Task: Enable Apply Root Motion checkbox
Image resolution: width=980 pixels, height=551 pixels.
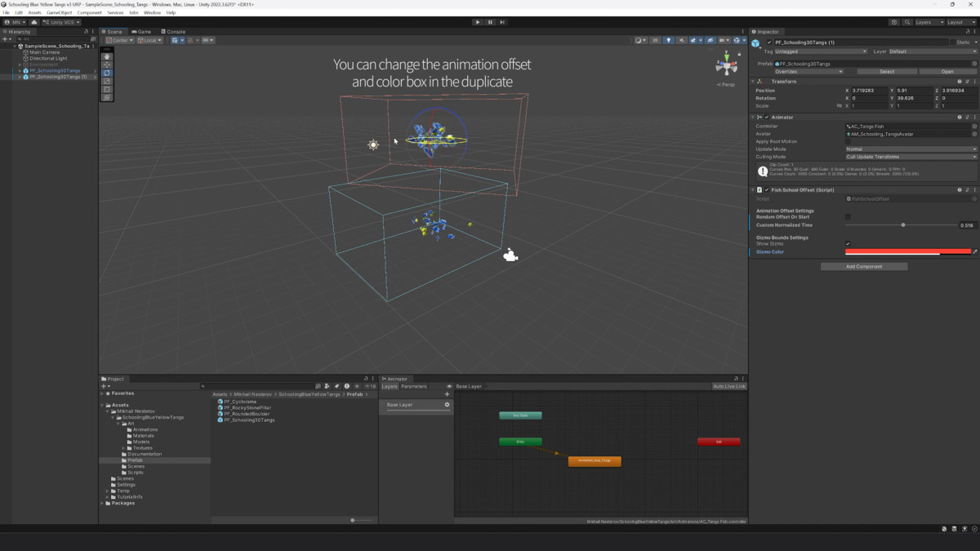Action: click(848, 141)
